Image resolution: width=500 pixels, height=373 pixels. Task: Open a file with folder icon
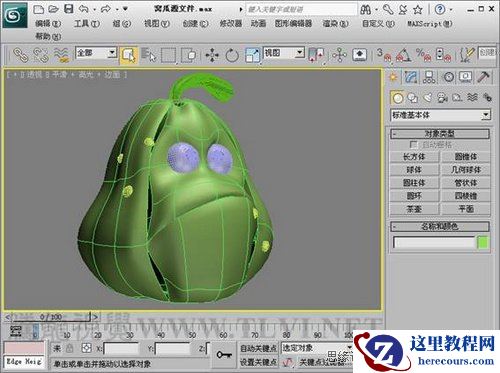pyautogui.click(x=53, y=9)
